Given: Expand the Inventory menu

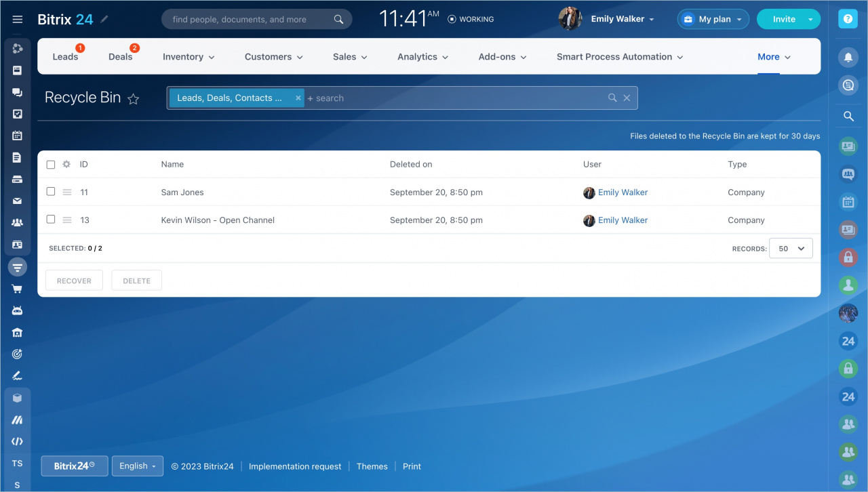Looking at the screenshot, I should point(189,57).
